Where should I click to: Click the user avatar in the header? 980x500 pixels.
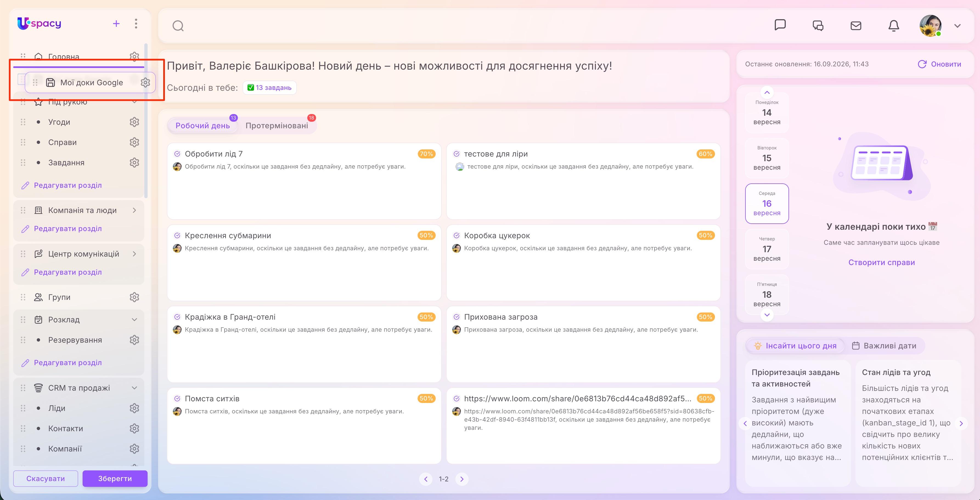tap(930, 25)
